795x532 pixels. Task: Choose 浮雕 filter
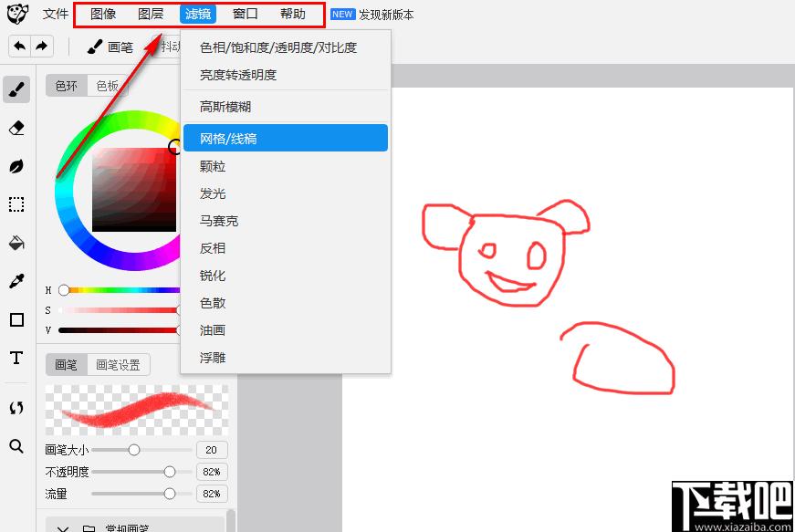click(x=286, y=358)
